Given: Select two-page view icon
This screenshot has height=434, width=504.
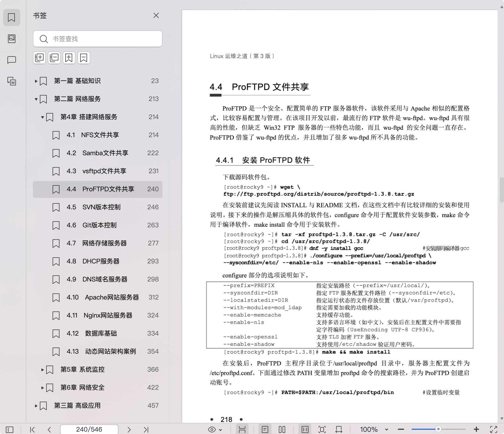Looking at the screenshot, I should point(282,429).
